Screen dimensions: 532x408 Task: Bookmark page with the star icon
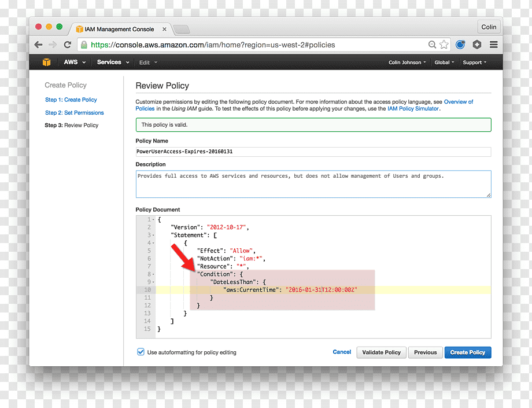[444, 45]
